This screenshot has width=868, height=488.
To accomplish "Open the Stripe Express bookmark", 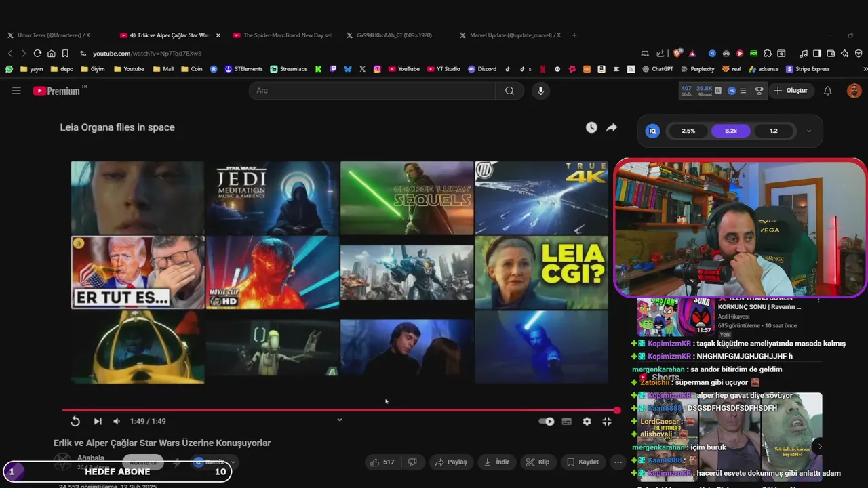I will click(808, 69).
